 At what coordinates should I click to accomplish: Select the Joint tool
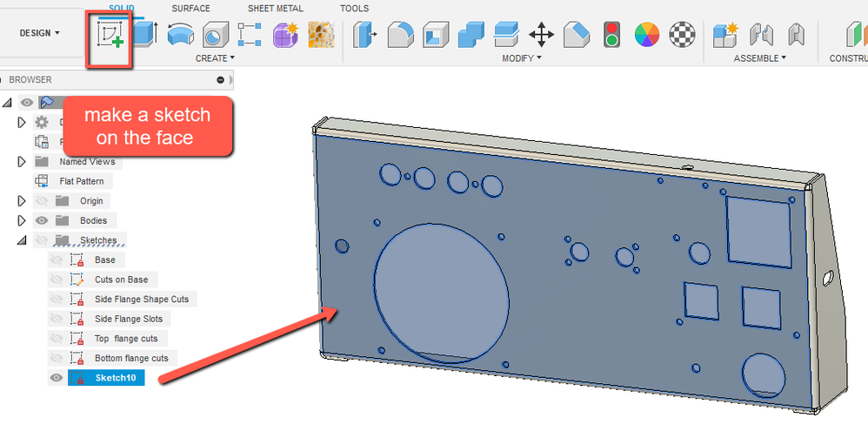click(x=761, y=34)
